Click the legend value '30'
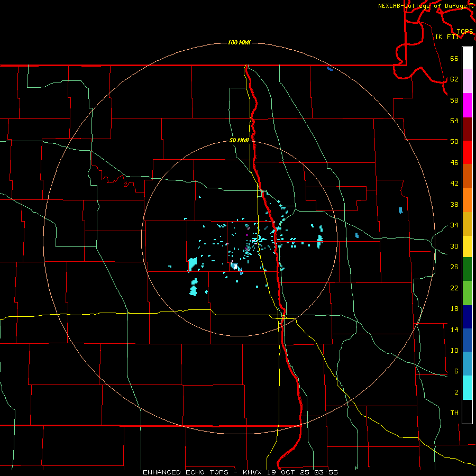476x476 pixels. (454, 246)
